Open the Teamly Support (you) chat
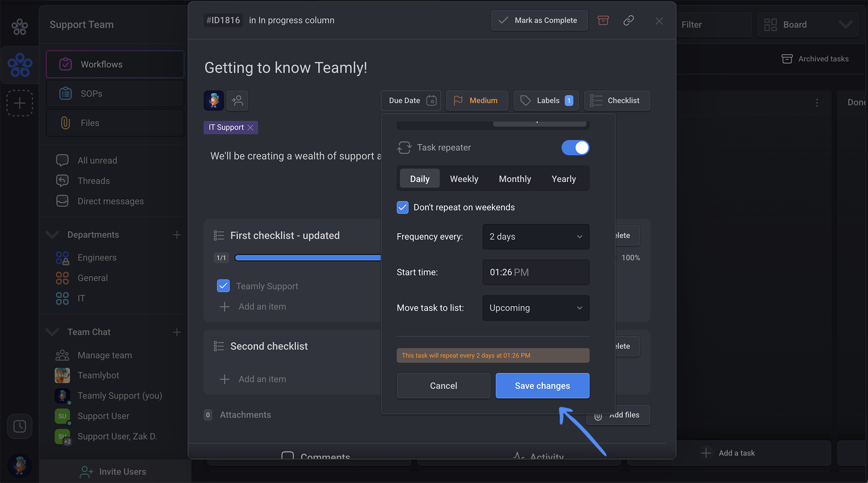 (x=119, y=396)
